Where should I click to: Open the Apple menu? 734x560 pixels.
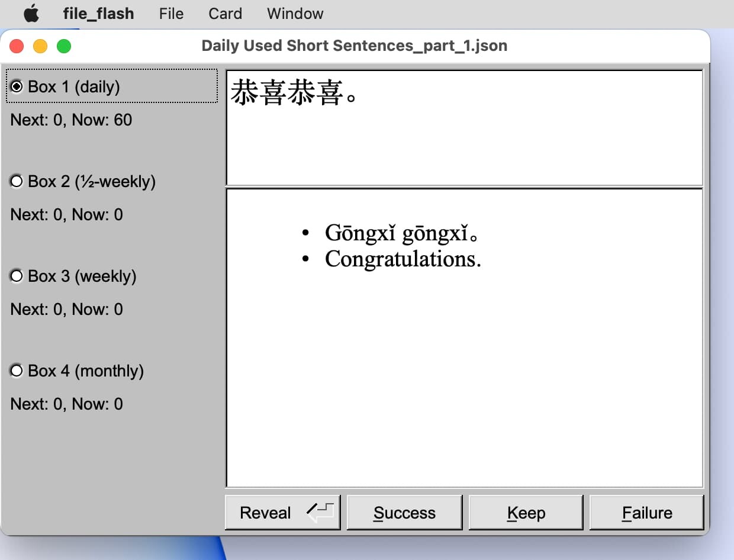(x=31, y=14)
